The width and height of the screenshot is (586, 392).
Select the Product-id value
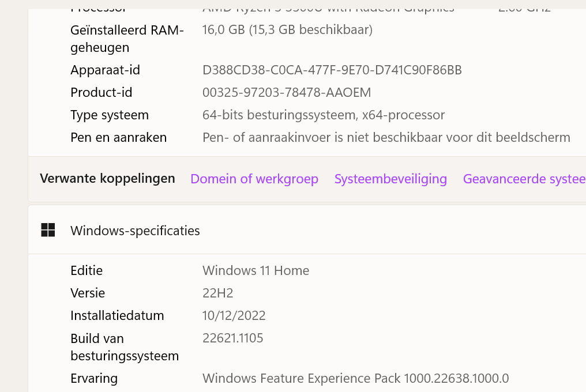coord(286,92)
